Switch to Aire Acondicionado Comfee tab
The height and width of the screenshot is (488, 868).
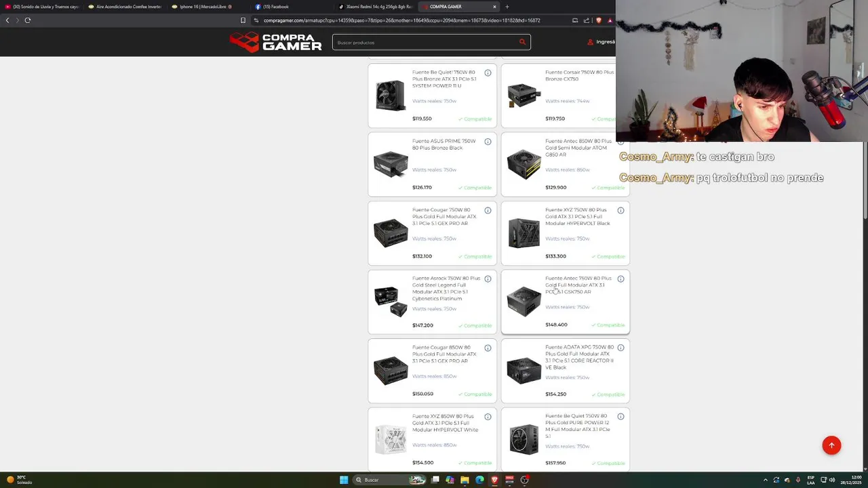pos(125,7)
